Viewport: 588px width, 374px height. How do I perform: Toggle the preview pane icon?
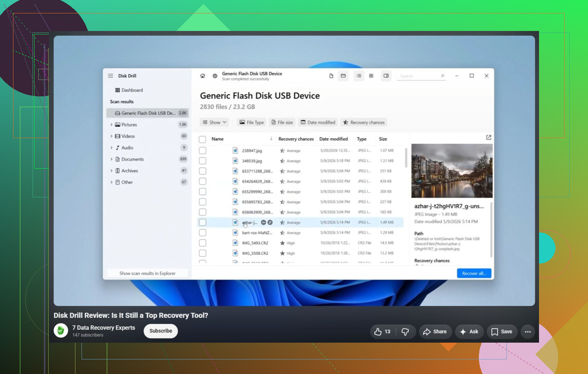point(386,76)
